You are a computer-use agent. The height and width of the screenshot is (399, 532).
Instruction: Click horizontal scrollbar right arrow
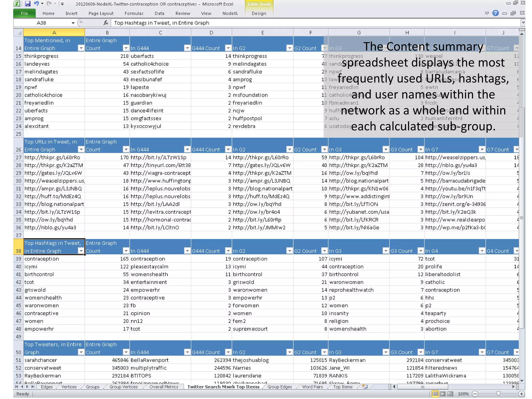point(513,387)
